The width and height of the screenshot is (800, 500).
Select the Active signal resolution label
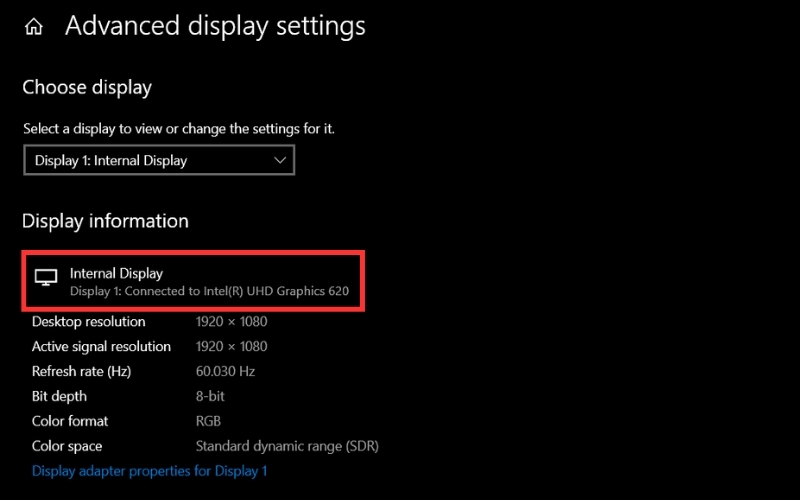[x=101, y=347]
